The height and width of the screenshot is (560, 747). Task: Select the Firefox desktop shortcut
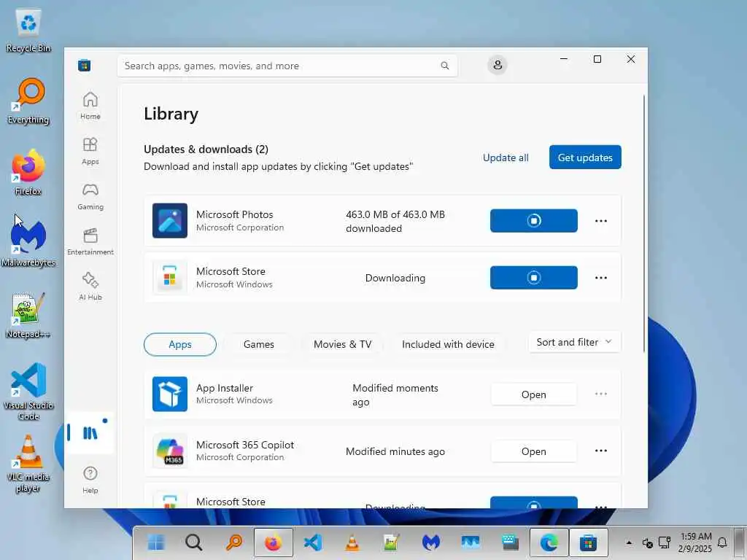(x=28, y=172)
